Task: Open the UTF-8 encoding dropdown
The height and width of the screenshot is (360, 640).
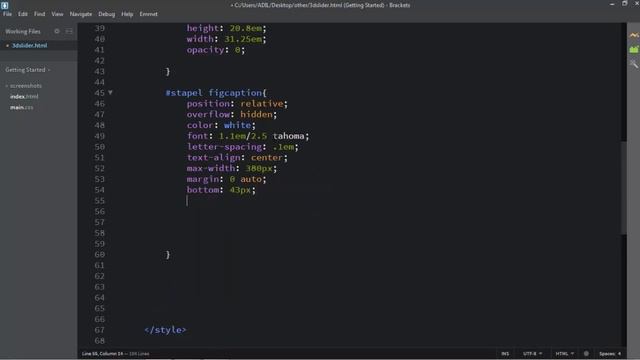Action: click(532, 353)
